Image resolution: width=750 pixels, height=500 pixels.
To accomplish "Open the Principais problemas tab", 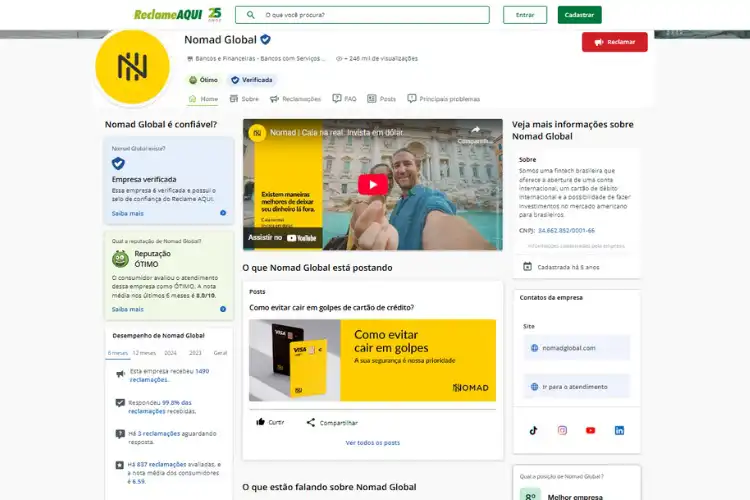I will pyautogui.click(x=443, y=99).
